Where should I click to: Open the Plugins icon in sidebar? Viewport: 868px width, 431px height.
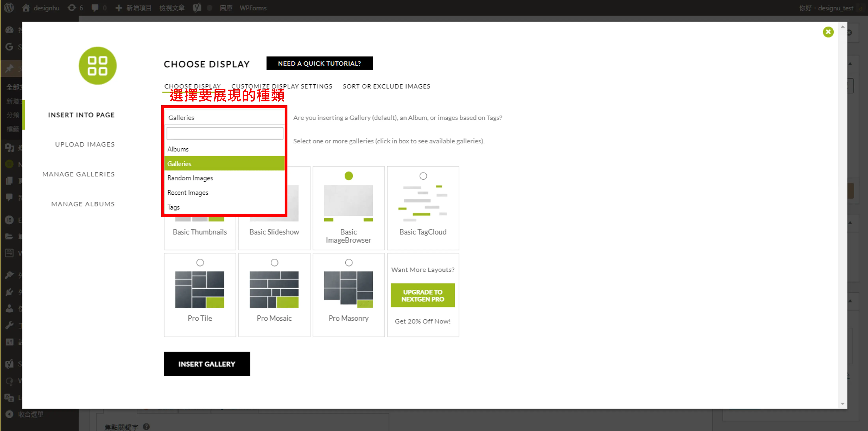9,292
